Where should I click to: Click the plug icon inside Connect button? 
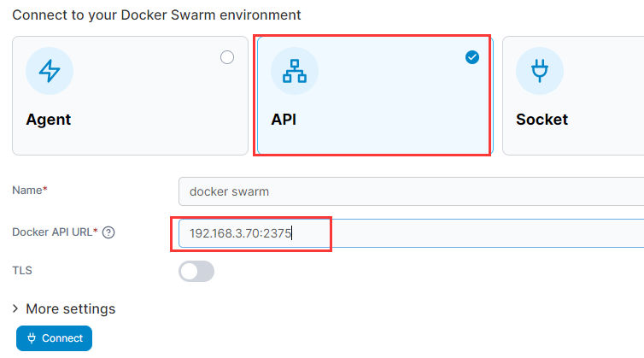32,338
